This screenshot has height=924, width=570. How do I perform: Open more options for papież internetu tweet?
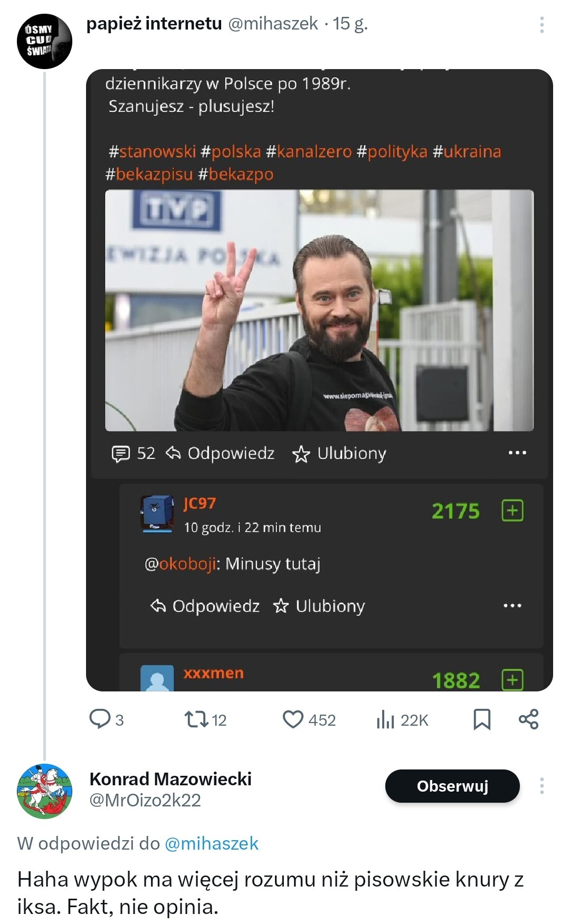(x=541, y=25)
